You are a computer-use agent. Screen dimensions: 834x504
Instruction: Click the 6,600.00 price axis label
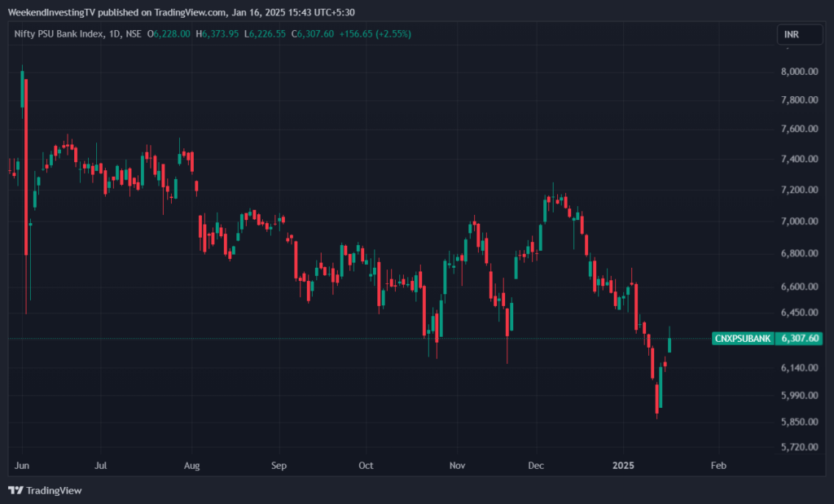coord(800,287)
